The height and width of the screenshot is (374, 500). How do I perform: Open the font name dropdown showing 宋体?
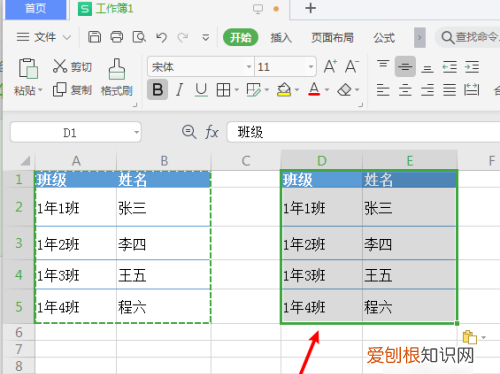pyautogui.click(x=249, y=67)
